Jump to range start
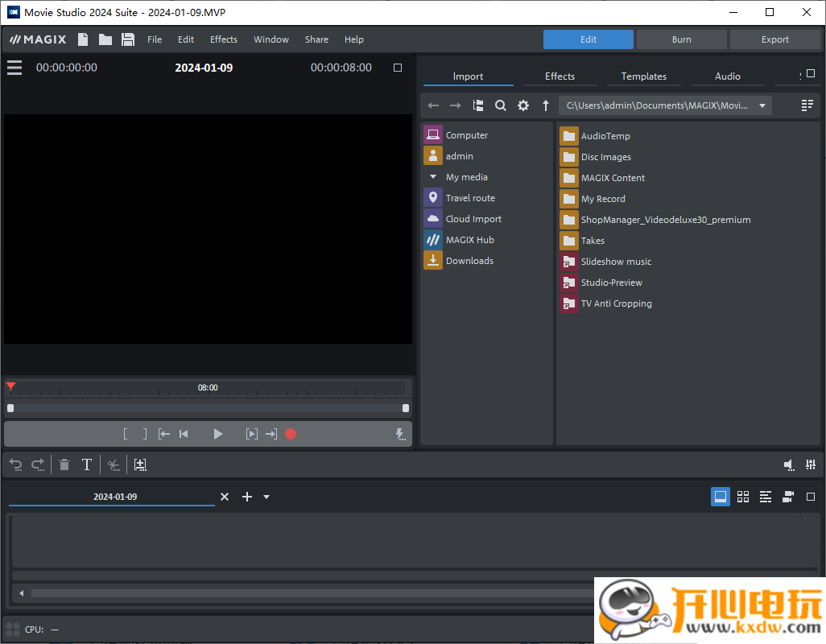The height and width of the screenshot is (644, 826). point(163,434)
